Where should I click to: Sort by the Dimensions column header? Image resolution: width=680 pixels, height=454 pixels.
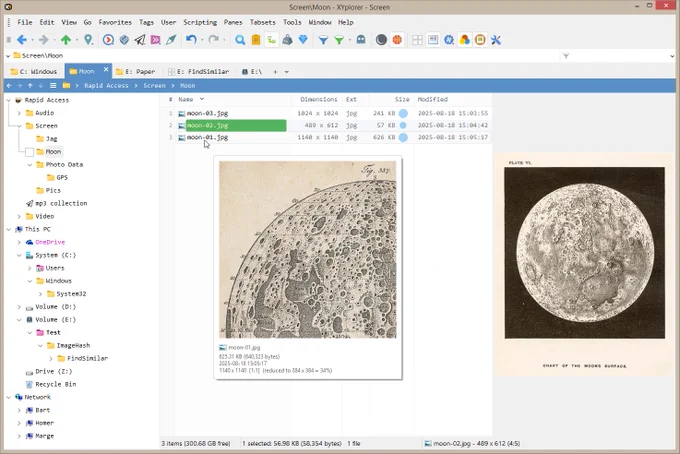(x=319, y=99)
